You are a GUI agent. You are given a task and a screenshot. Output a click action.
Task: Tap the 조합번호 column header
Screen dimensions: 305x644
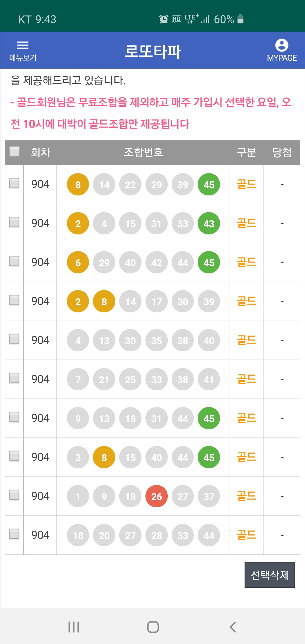coord(143,152)
